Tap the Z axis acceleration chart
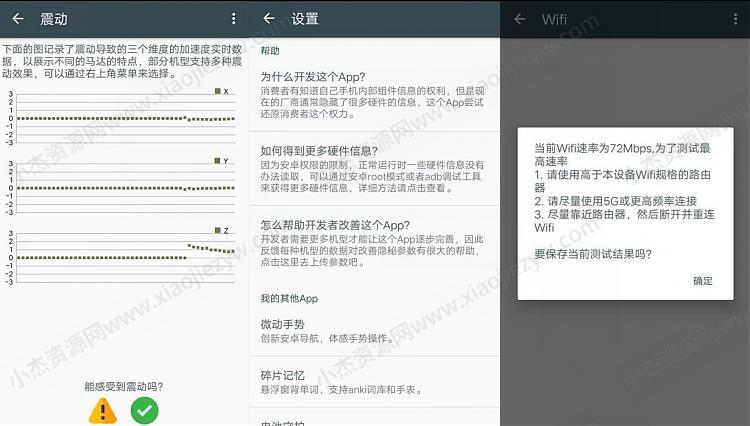Viewport: 750px width, 426px height. click(122, 257)
